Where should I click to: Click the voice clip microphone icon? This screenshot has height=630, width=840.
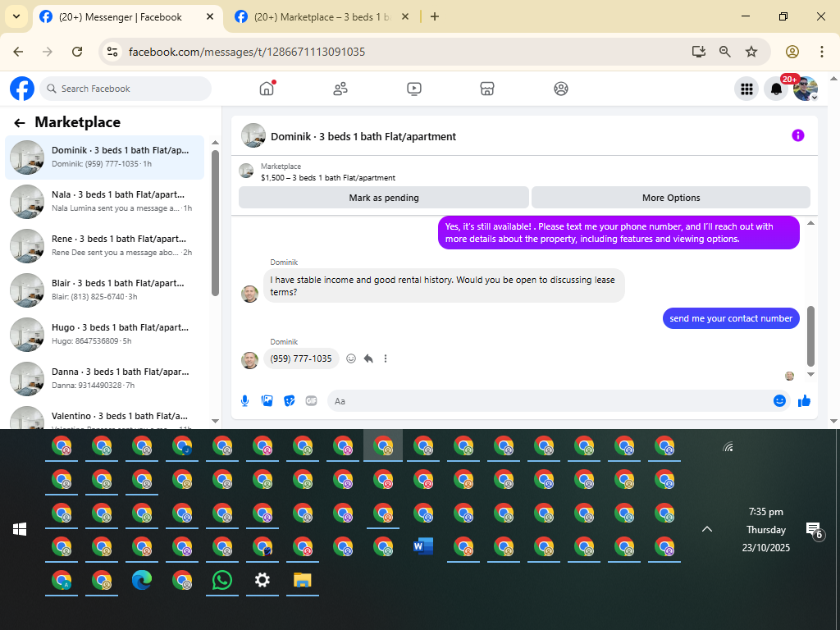coord(244,400)
